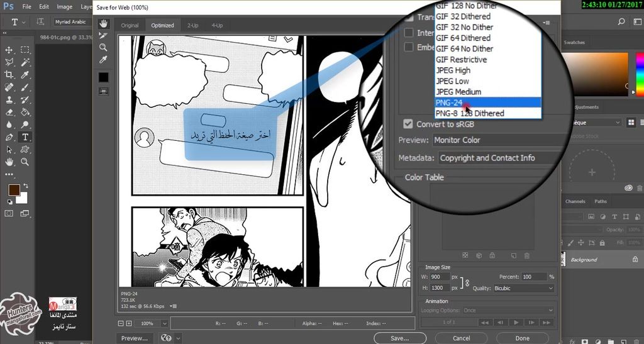This screenshot has width=644, height=344.
Task: Toggle constrain proportions link for image size
Action: pos(467,282)
